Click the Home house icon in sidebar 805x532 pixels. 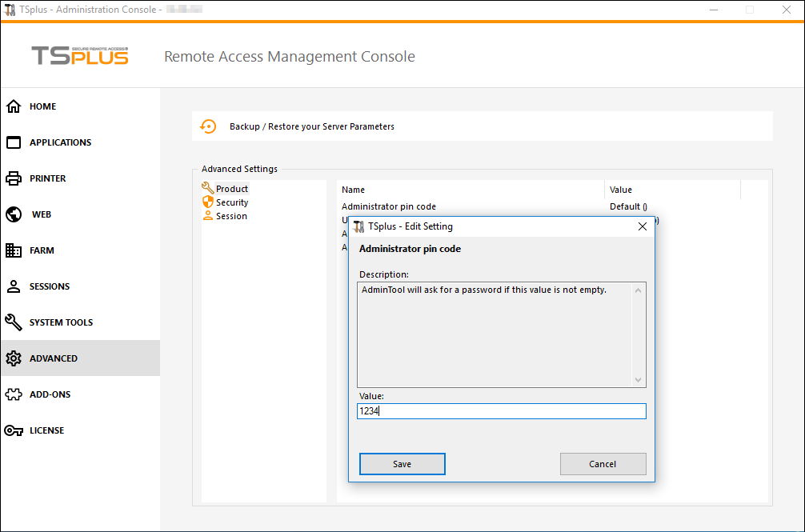[14, 106]
